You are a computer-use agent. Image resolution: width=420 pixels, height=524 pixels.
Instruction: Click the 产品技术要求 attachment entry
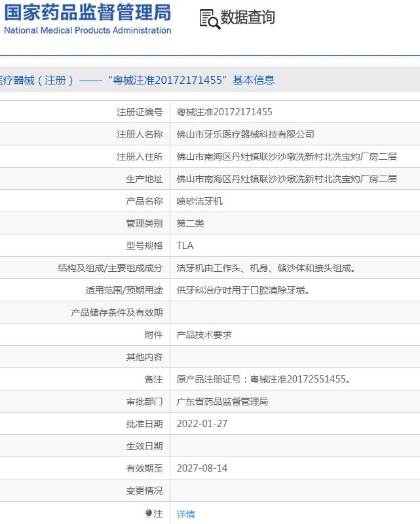pyautogui.click(x=204, y=335)
